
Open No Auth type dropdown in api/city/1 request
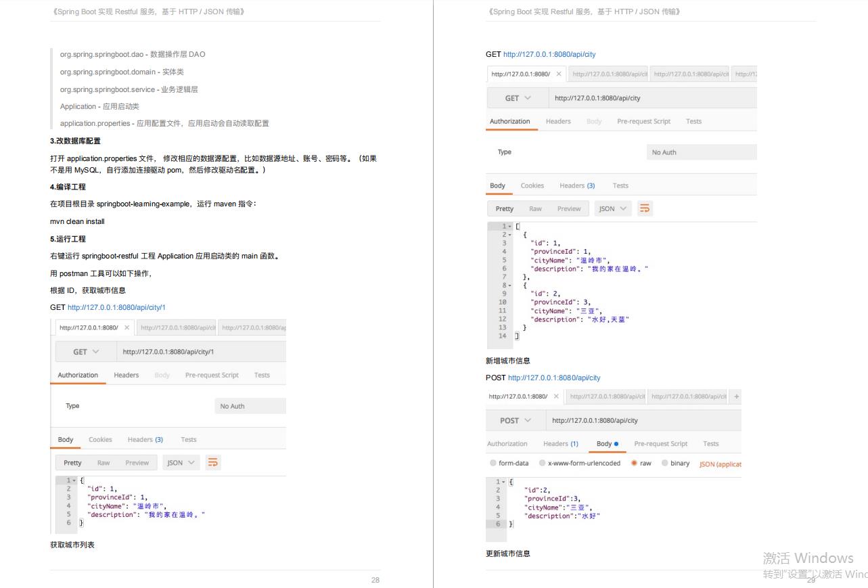tap(250, 406)
